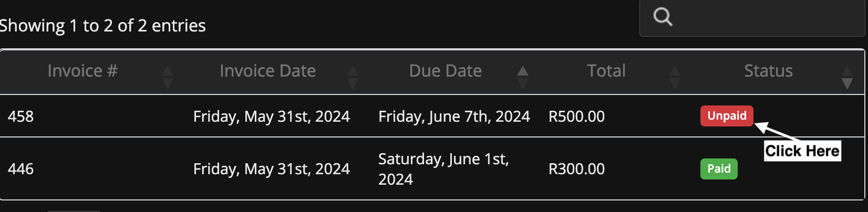This screenshot has height=212, width=868.
Task: Click the Friday, June 7th due date
Action: pos(454,116)
